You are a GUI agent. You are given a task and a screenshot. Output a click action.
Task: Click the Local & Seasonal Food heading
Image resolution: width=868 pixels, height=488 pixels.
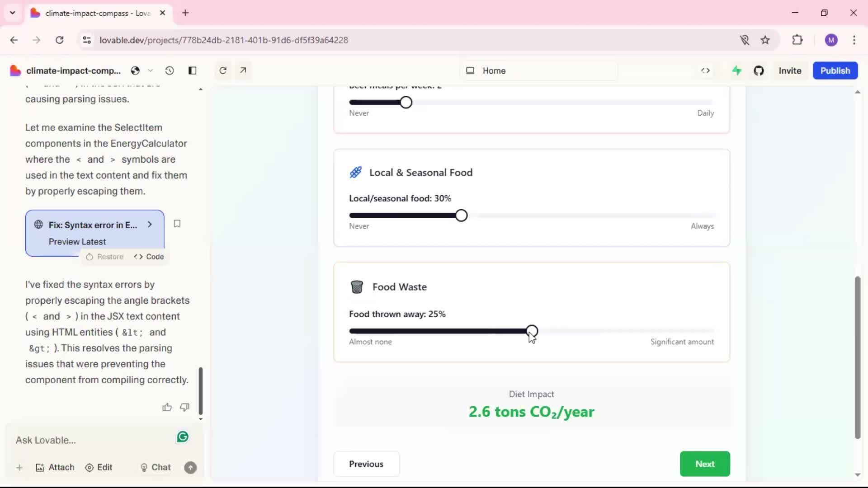pos(421,173)
